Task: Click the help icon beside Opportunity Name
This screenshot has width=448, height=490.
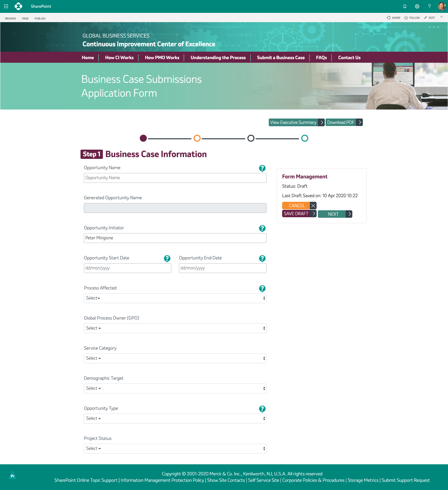Action: point(262,168)
